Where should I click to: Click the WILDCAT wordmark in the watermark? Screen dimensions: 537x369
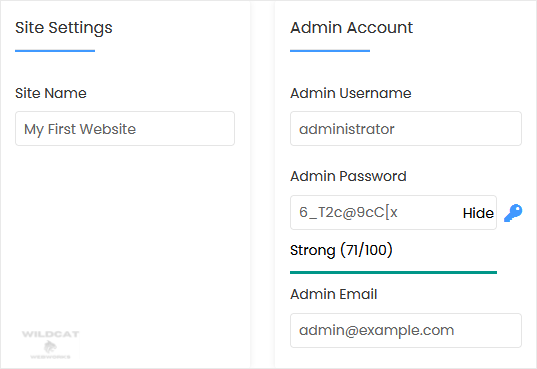point(50,334)
